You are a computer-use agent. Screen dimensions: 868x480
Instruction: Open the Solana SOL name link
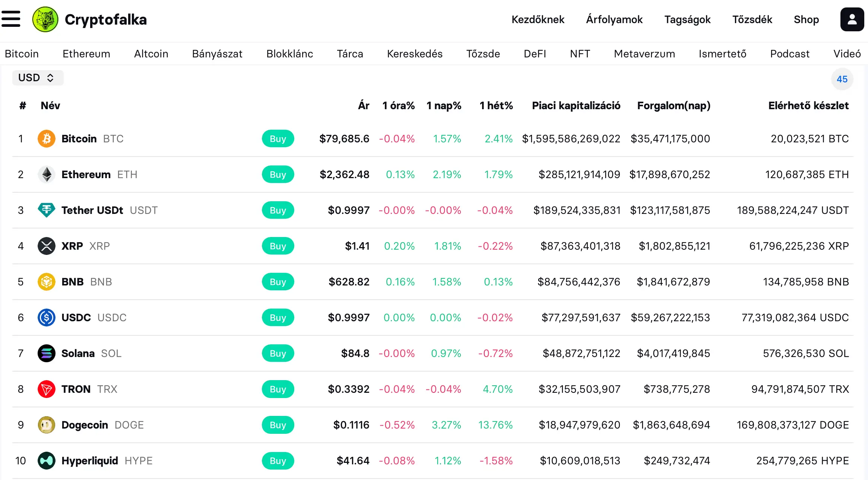pos(92,353)
